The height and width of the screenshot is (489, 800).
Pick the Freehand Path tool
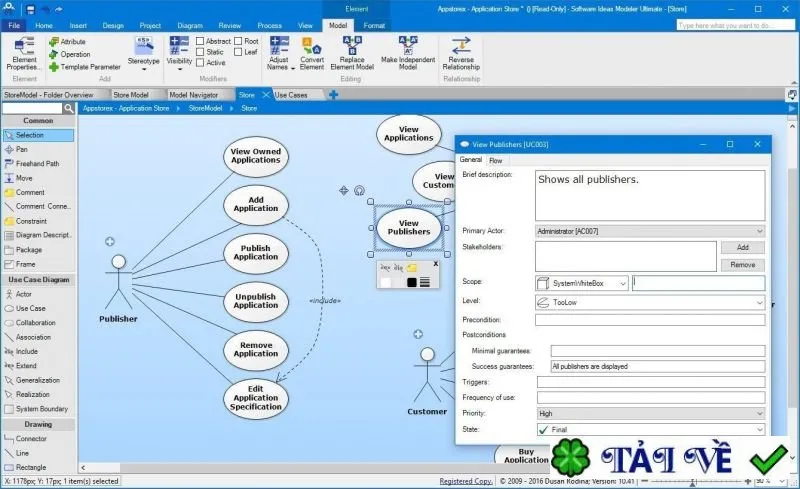38,163
